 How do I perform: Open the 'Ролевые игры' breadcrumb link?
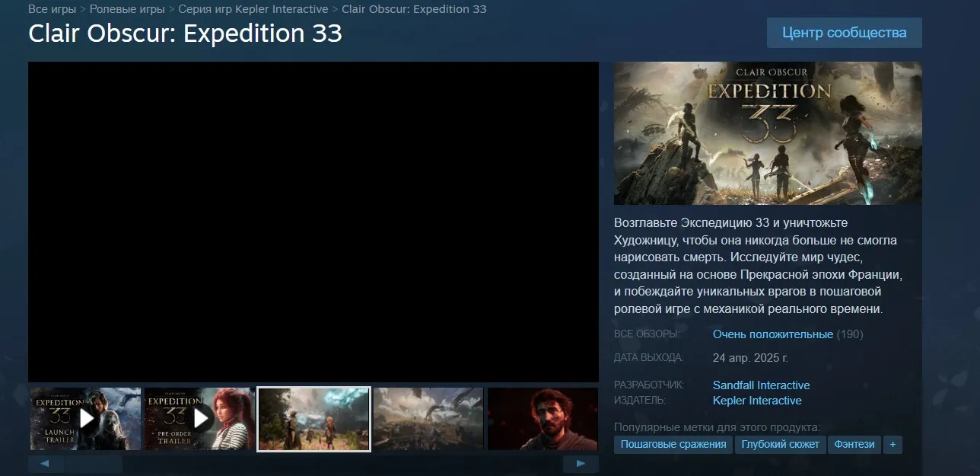coord(127,9)
